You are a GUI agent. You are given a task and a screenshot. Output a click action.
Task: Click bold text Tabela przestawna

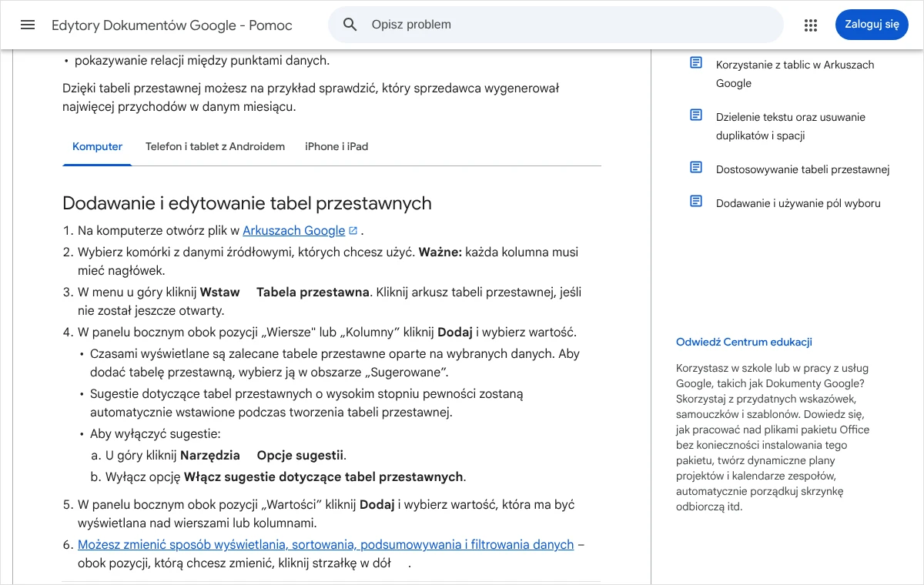tap(313, 292)
